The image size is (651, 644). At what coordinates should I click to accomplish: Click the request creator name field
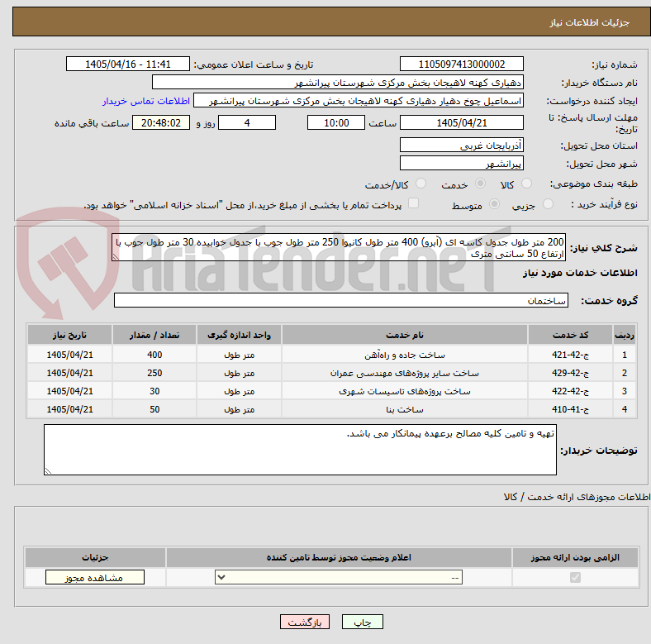pos(359,101)
